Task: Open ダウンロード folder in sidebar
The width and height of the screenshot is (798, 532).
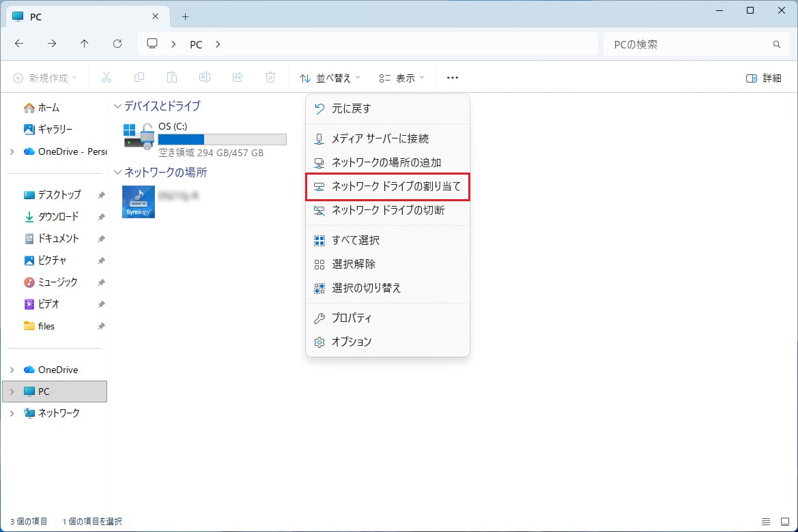Action: pyautogui.click(x=58, y=217)
